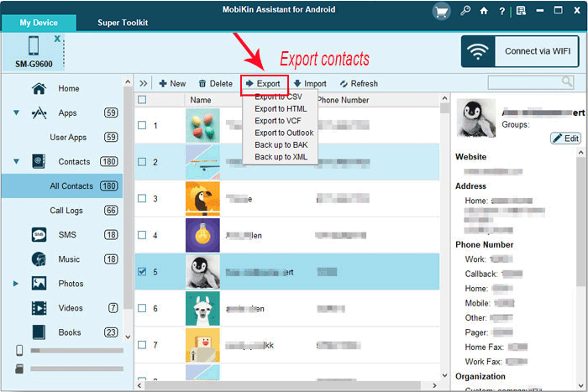Open the Videos section
The width and height of the screenshot is (588, 392).
tap(71, 308)
